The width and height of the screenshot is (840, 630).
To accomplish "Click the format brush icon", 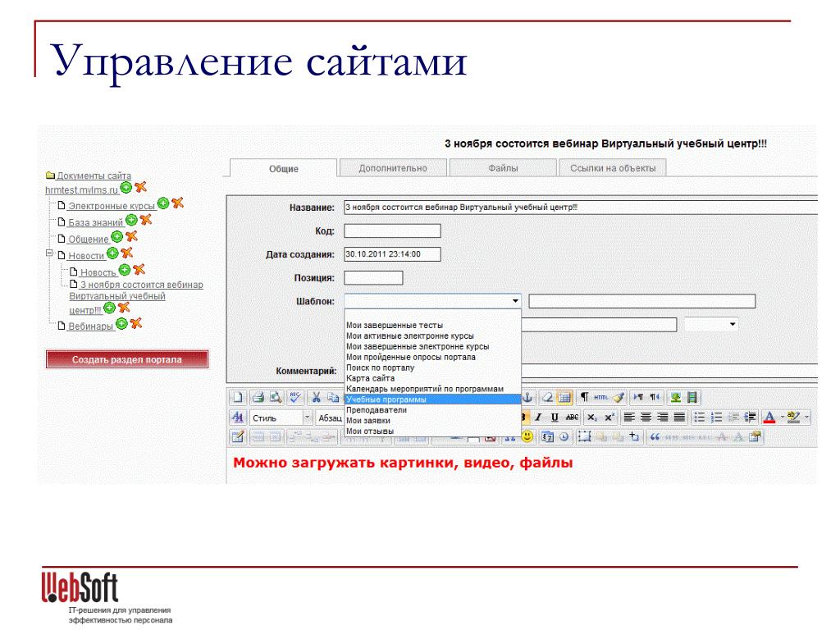I will click(619, 398).
